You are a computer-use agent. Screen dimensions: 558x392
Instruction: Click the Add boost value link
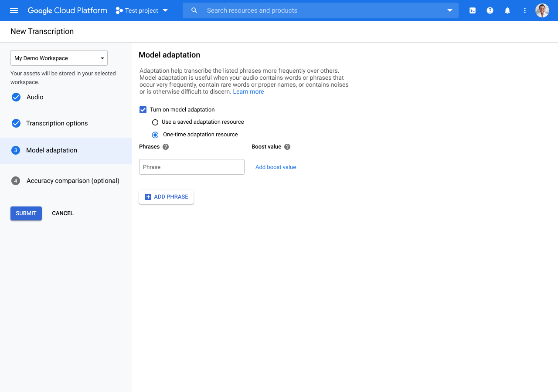[276, 167]
